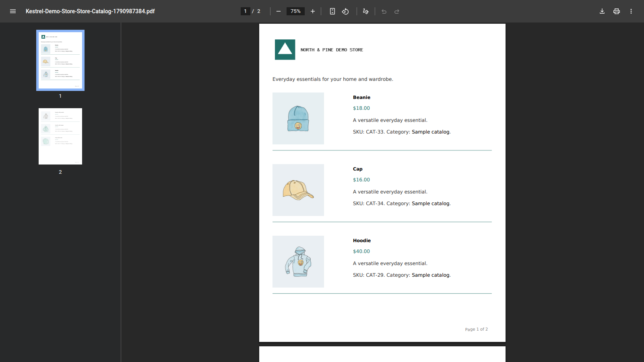
Task: Open Sample catalog link under Beanie
Action: pyautogui.click(x=431, y=132)
